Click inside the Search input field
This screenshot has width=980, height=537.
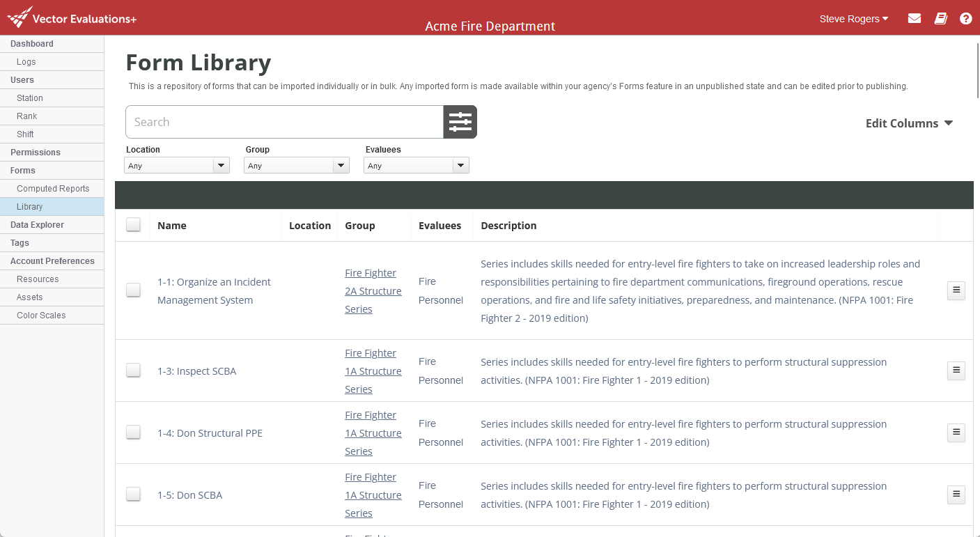tap(279, 121)
